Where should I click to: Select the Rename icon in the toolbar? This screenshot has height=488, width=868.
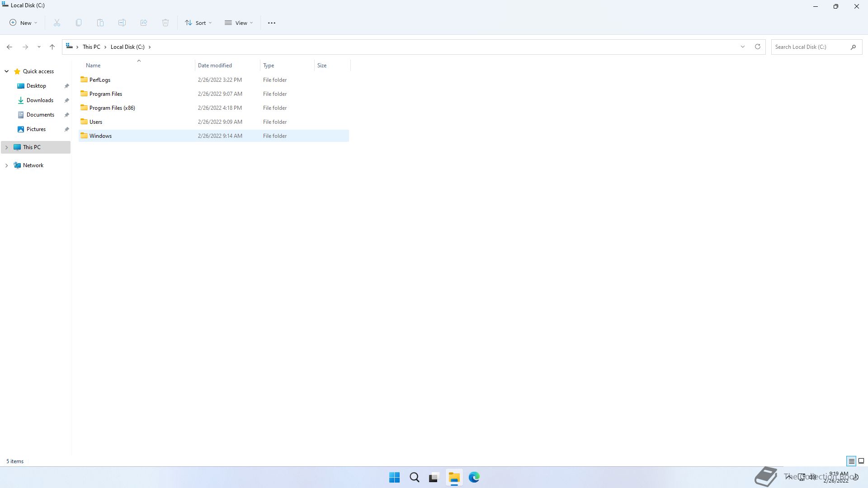click(122, 23)
